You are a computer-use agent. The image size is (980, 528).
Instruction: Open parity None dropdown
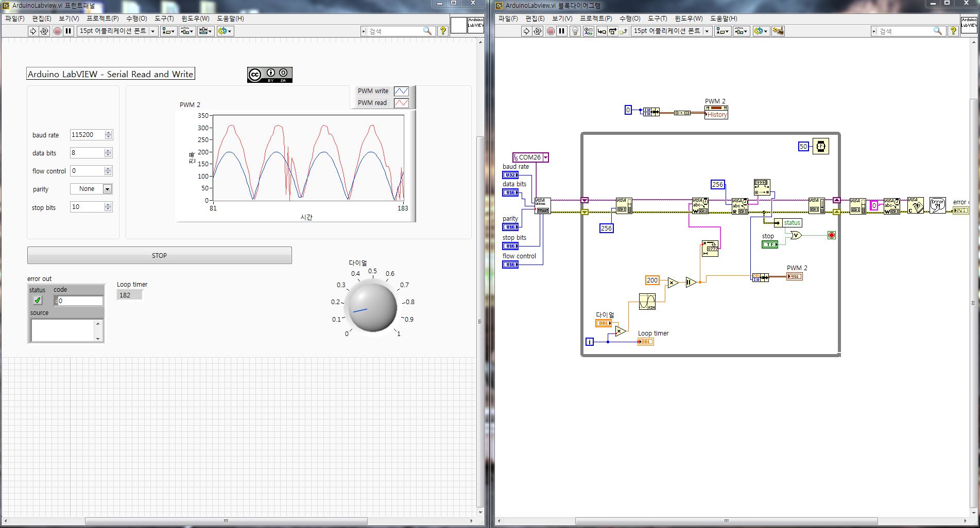pyautogui.click(x=107, y=189)
